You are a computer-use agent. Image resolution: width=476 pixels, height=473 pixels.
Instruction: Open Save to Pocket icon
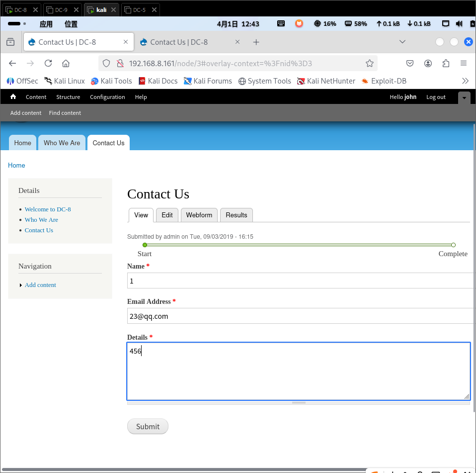coord(410,63)
